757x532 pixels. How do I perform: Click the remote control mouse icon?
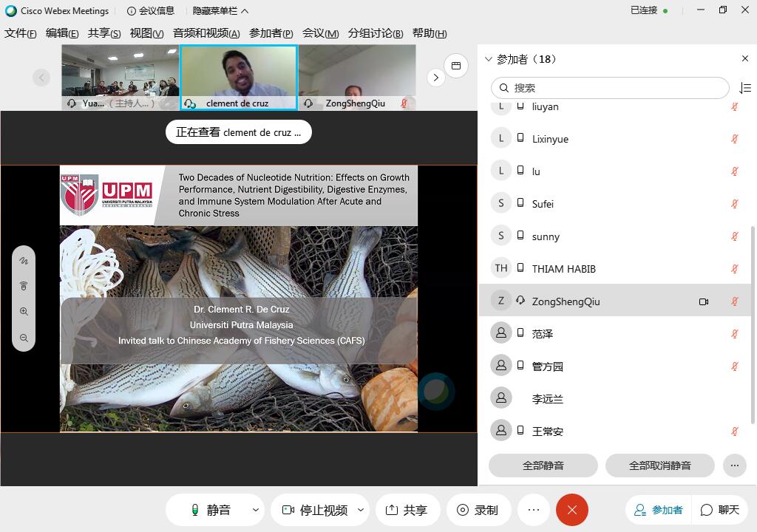(x=24, y=286)
